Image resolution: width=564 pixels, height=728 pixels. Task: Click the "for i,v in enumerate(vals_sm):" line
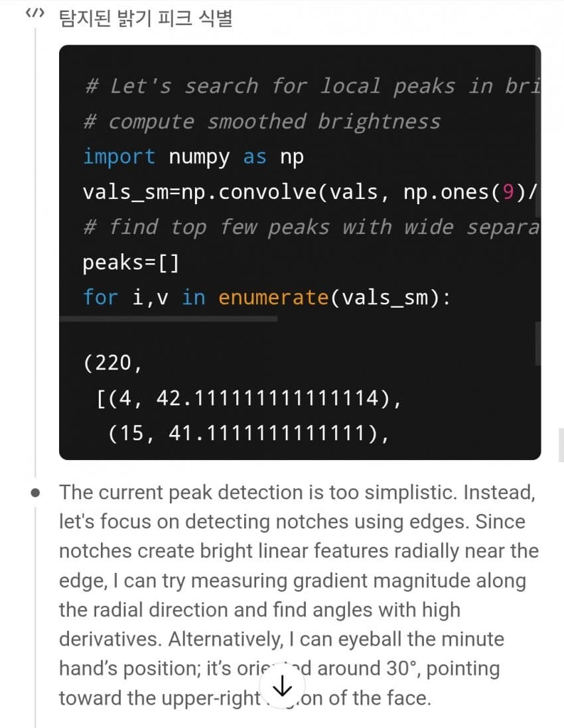click(x=267, y=297)
